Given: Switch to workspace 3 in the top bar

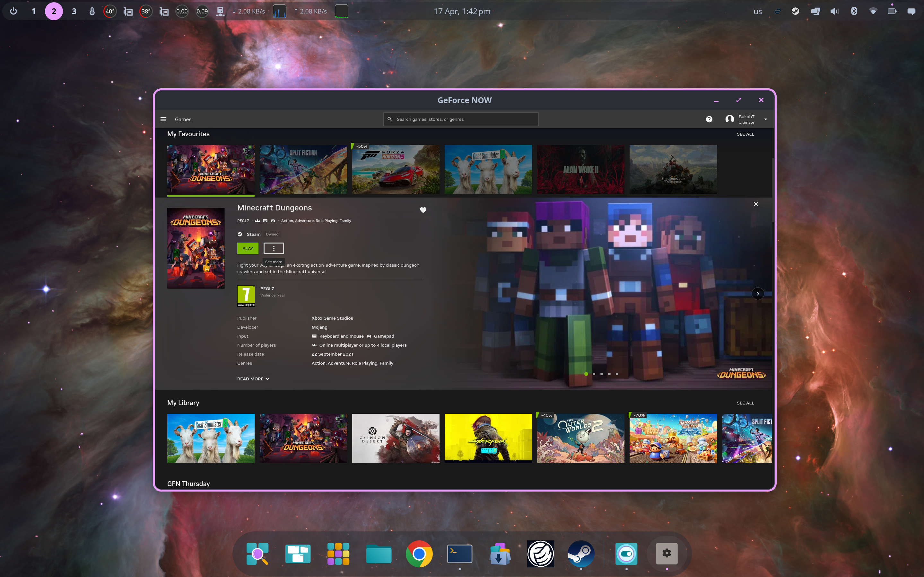Looking at the screenshot, I should point(74,11).
